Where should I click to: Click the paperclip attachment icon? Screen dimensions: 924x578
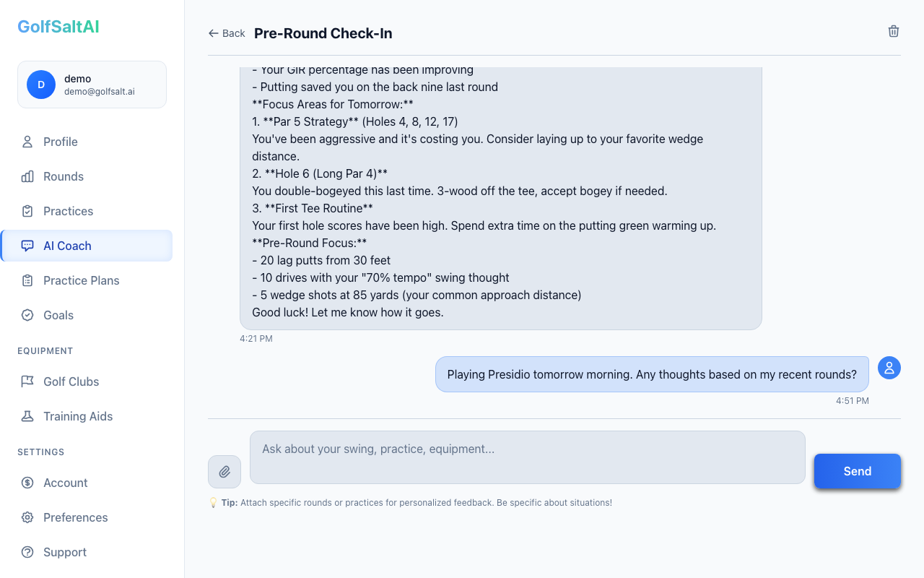(x=225, y=471)
